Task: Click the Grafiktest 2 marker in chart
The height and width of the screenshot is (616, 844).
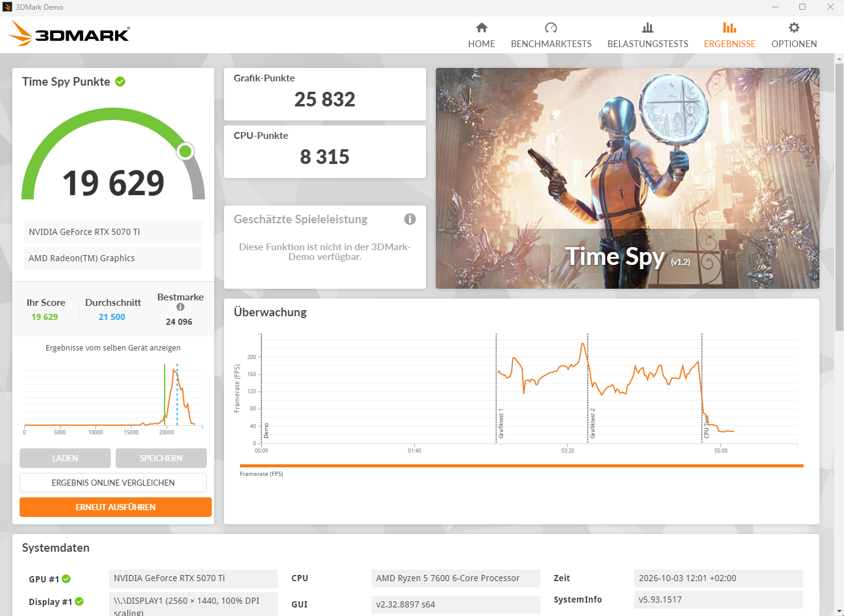Action: tap(592, 424)
